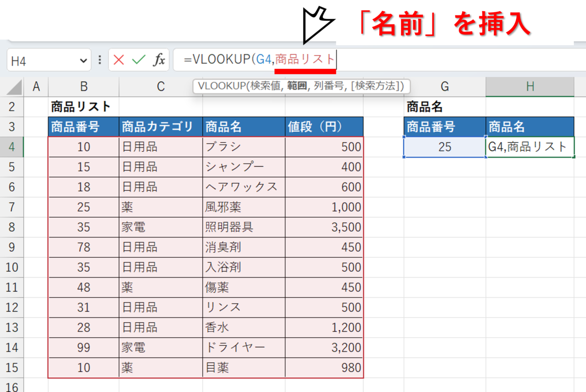586x392 pixels.
Task: Click VLOOKUP function name in tooltip
Action: [223, 86]
